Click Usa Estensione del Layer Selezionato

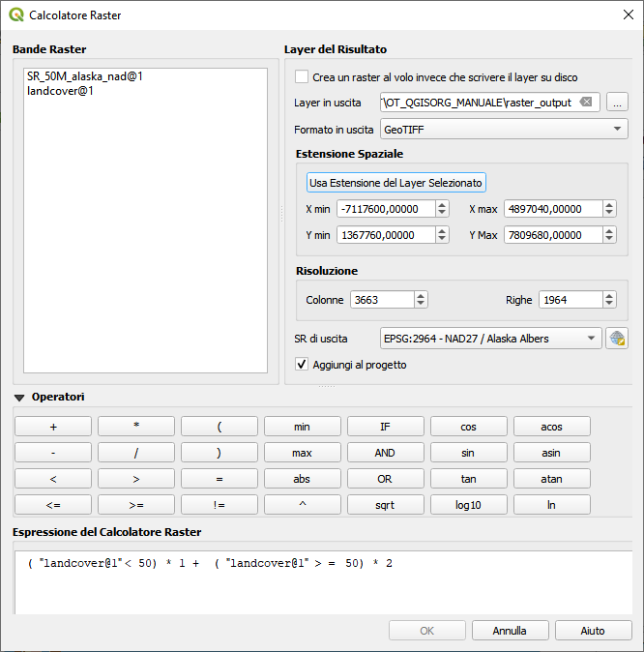pyautogui.click(x=395, y=183)
